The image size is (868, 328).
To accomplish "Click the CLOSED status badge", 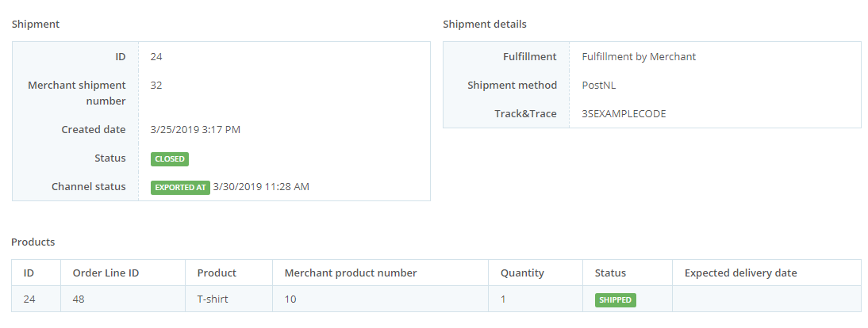I will pos(169,158).
